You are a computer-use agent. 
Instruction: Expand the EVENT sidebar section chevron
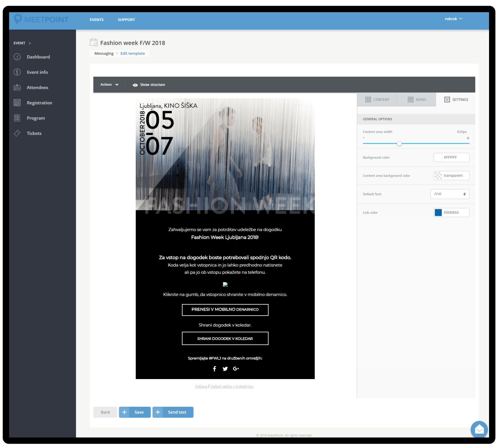coord(30,43)
